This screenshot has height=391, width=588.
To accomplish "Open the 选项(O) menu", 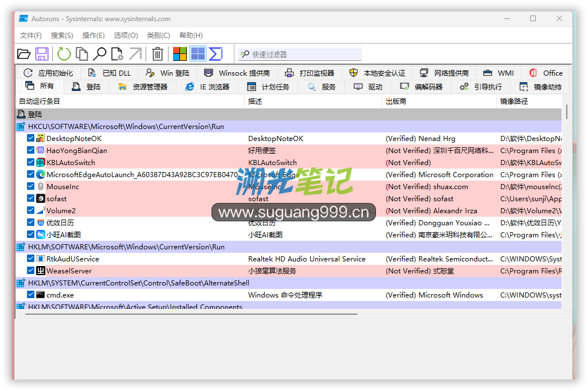I will tap(126, 36).
